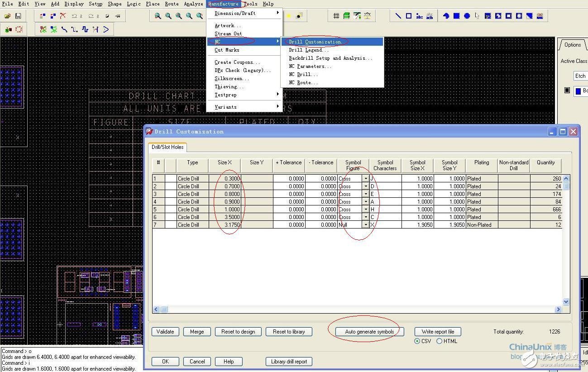Choose NC Parameters from the submenu
Screen dimensions: 588x372
310,66
